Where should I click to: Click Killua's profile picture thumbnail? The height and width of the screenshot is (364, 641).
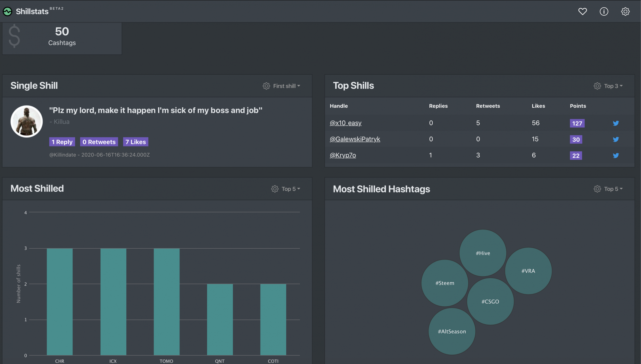[x=27, y=121]
